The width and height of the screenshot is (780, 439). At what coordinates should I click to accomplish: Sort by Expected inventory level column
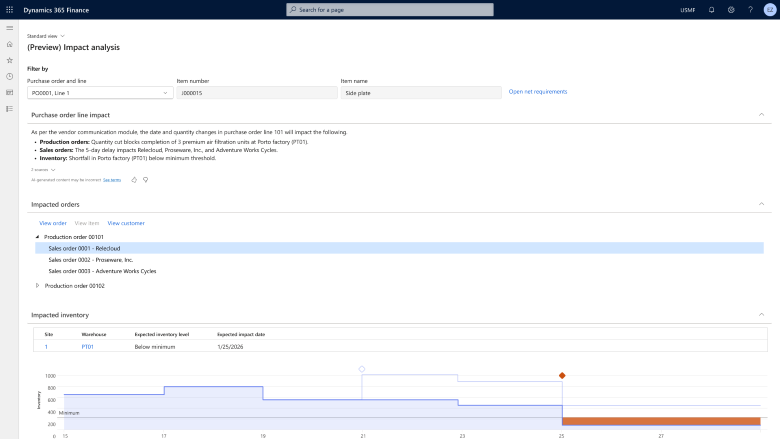[x=162, y=335]
